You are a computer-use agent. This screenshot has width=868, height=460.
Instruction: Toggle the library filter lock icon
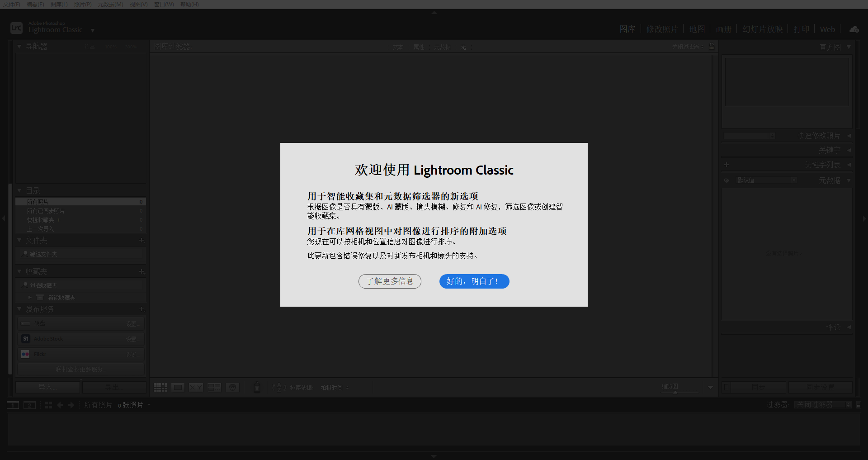pyautogui.click(x=712, y=47)
